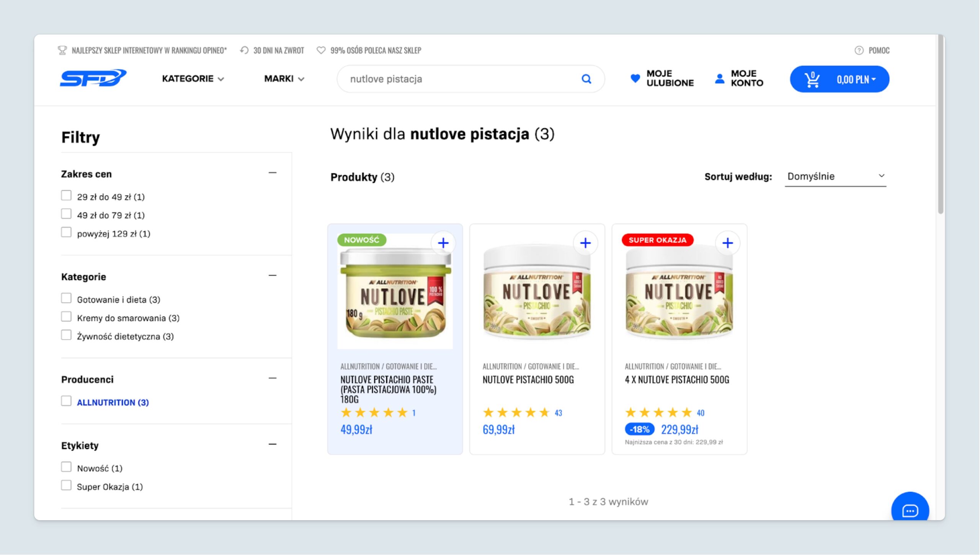Check the powyżej 129 zł price filter
The image size is (980, 555).
[66, 232]
